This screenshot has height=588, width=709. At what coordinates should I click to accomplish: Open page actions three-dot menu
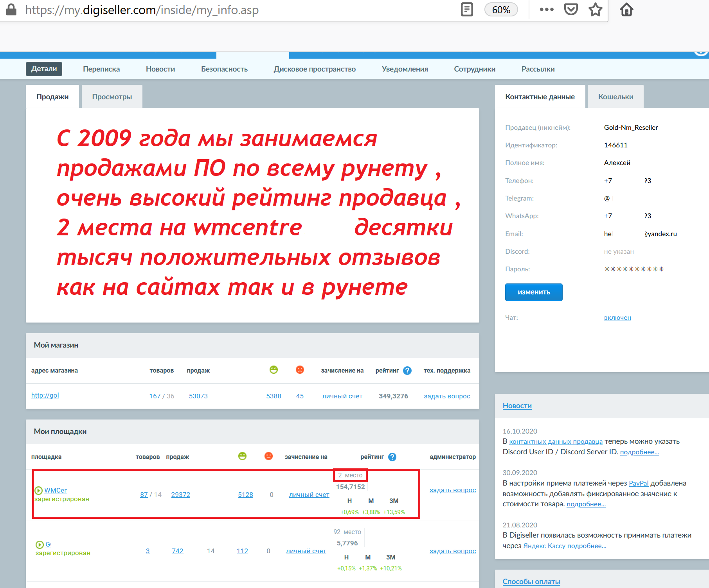coord(546,10)
